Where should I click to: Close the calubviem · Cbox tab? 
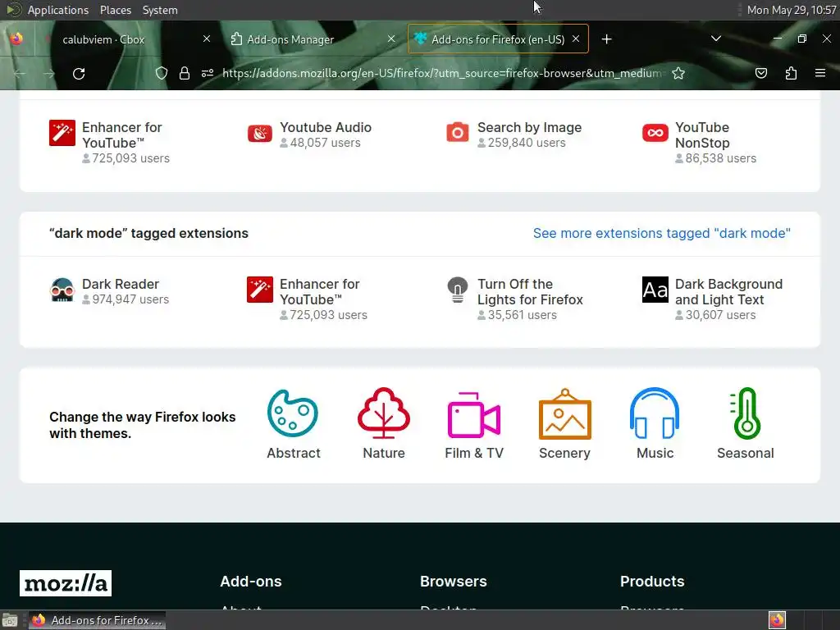(206, 39)
